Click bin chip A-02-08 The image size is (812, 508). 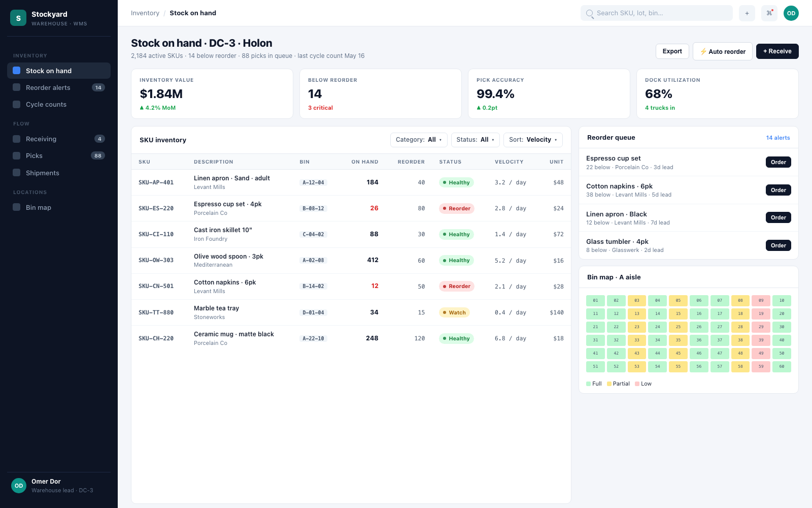tap(313, 261)
